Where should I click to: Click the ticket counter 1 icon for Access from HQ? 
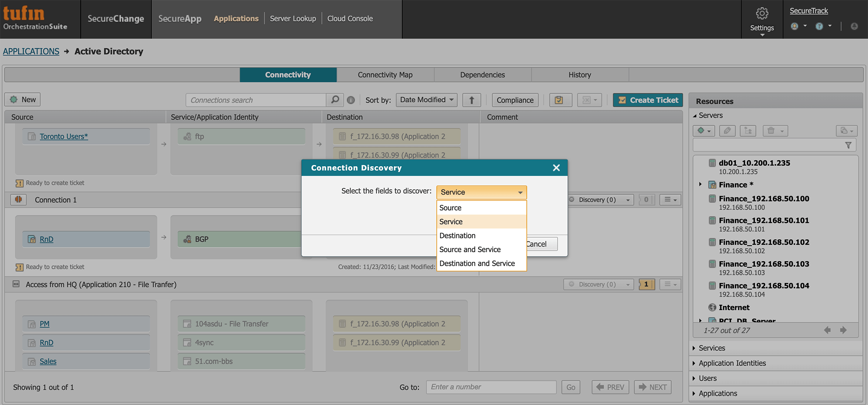pos(647,284)
